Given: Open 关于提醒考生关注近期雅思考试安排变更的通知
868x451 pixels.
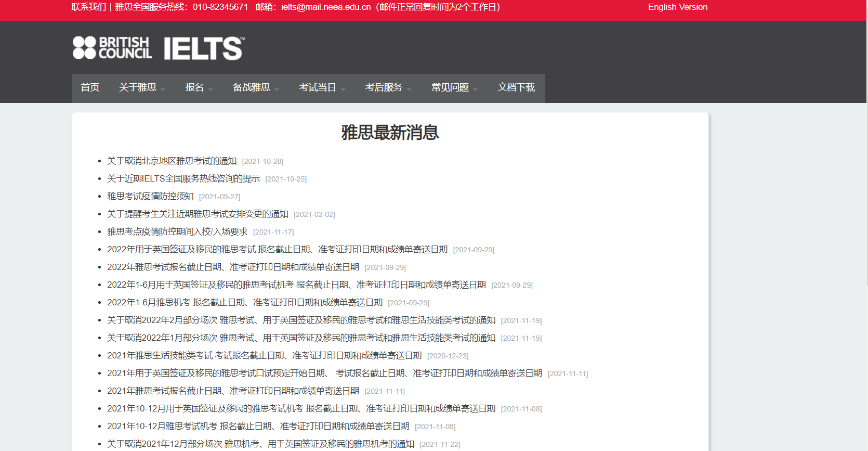Looking at the screenshot, I should point(198,214).
